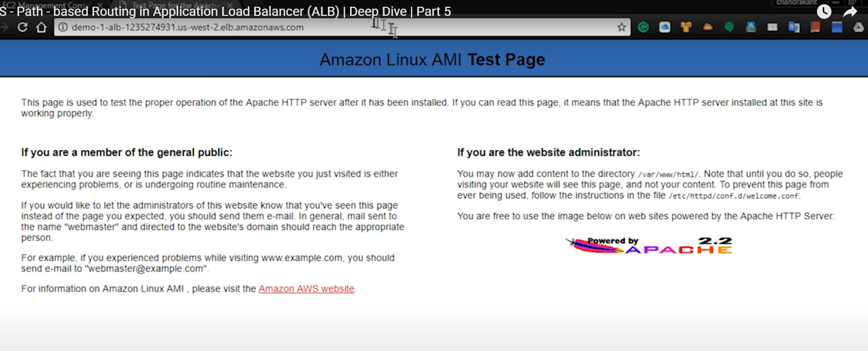Click the address bar showing demo-1-alb URL
This screenshot has width=868, height=351.
[x=342, y=27]
